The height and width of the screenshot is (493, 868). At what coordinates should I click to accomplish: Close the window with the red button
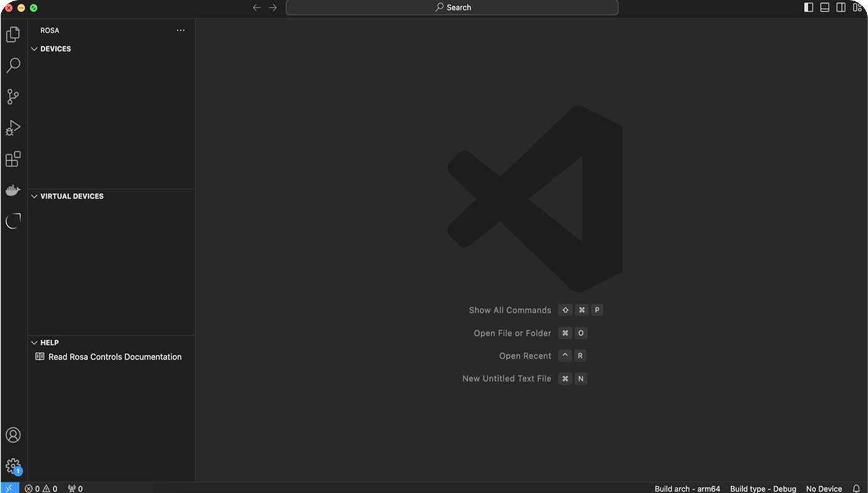click(9, 8)
